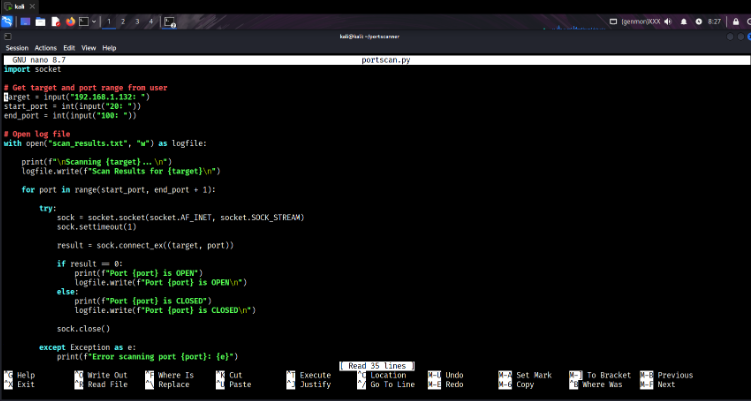The image size is (751, 401).
Task: Open the file manager from the panel
Action: pyautogui.click(x=40, y=22)
